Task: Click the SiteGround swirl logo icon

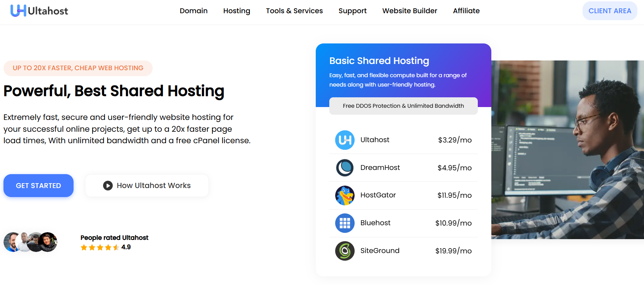Action: (345, 251)
